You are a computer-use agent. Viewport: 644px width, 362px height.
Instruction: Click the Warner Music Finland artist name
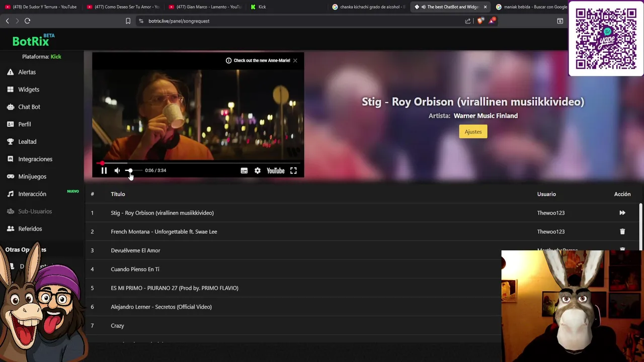486,116
